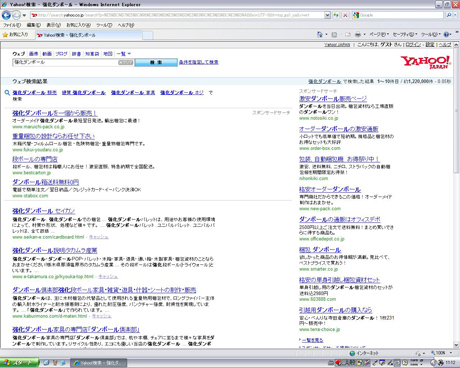
Task: Open the Yahoo! JAPAN top link
Action: point(337,45)
